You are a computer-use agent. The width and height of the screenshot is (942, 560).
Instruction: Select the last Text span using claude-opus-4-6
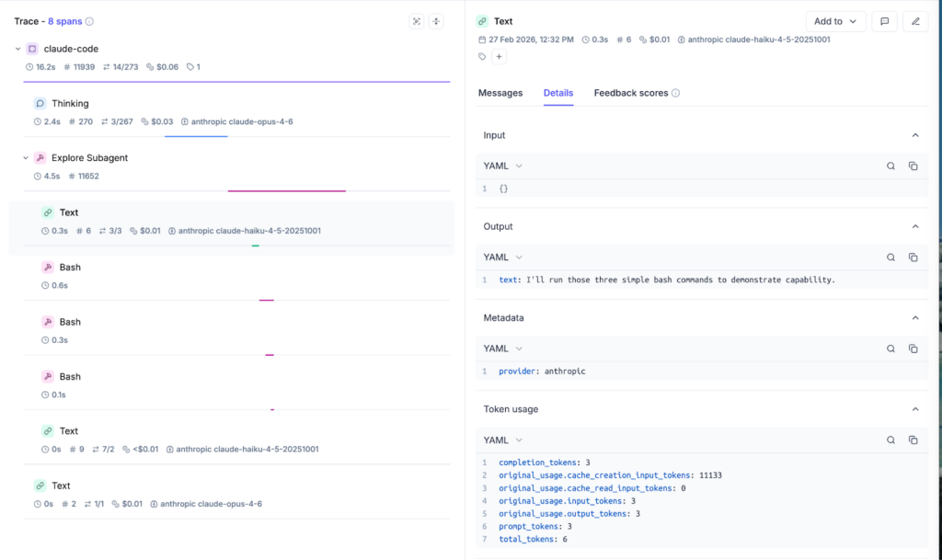[x=61, y=486]
